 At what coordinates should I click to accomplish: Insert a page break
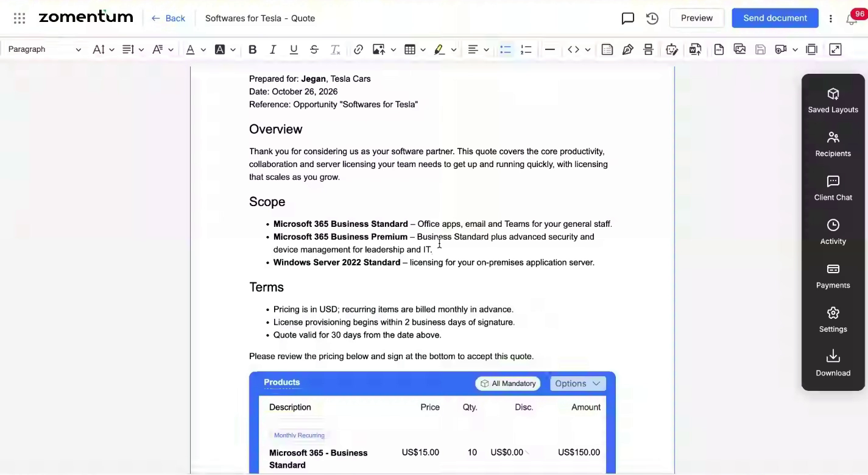pyautogui.click(x=649, y=49)
